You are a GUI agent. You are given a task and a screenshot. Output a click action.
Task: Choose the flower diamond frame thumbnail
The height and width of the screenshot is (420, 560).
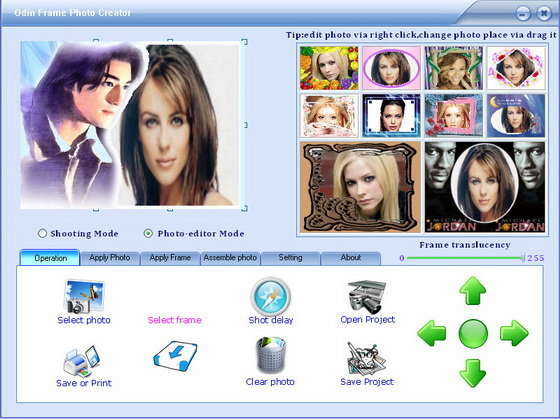point(516,68)
